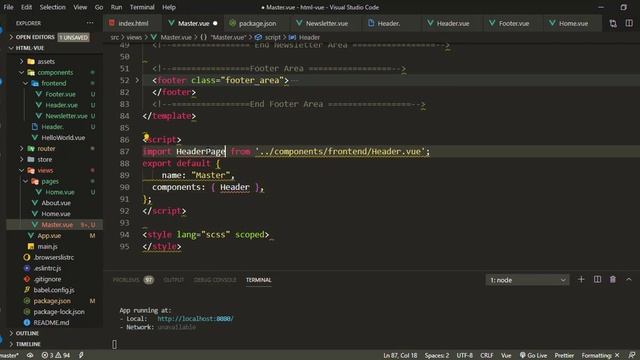Viewport: 640px width, 360px height.
Task: Click the Formatting status item
Action: [600, 356]
